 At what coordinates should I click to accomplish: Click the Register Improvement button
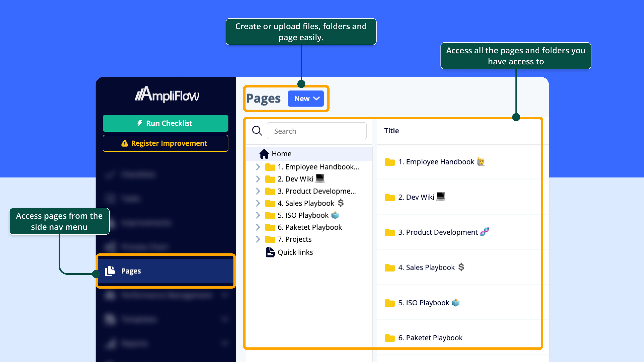[165, 143]
